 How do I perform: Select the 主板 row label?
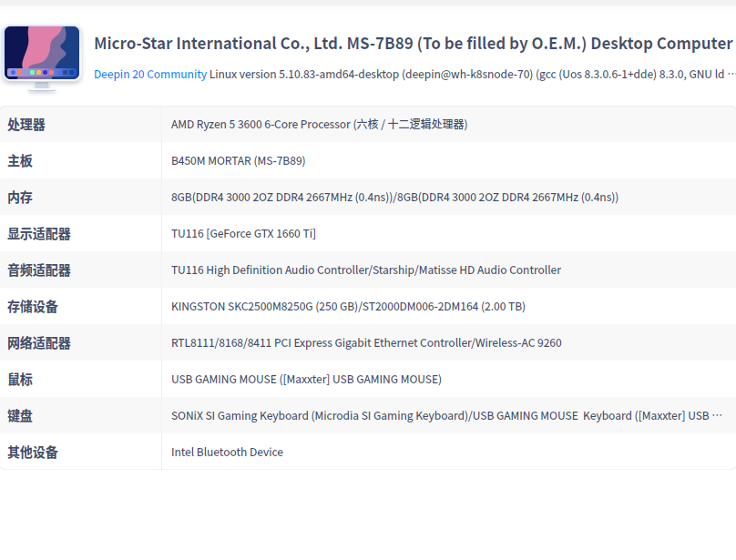click(20, 161)
